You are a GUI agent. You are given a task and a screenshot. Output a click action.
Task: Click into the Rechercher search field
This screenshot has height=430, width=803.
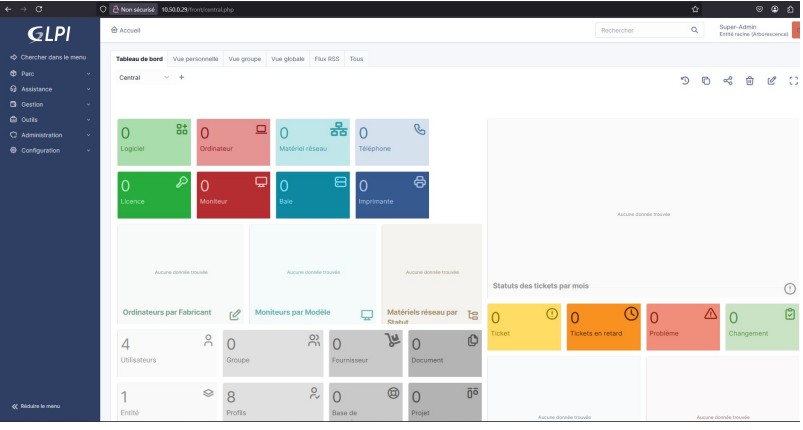(640, 31)
